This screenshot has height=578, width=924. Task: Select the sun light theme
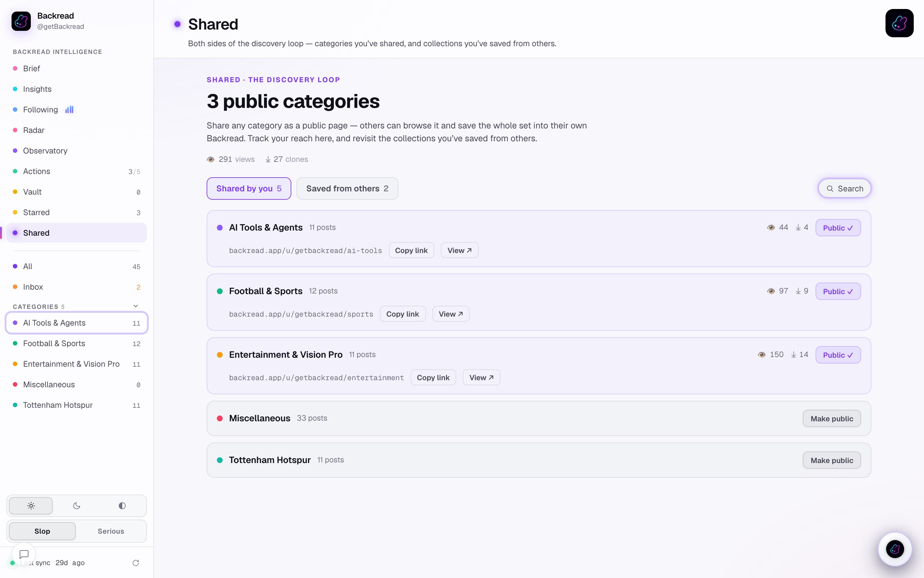pyautogui.click(x=31, y=506)
